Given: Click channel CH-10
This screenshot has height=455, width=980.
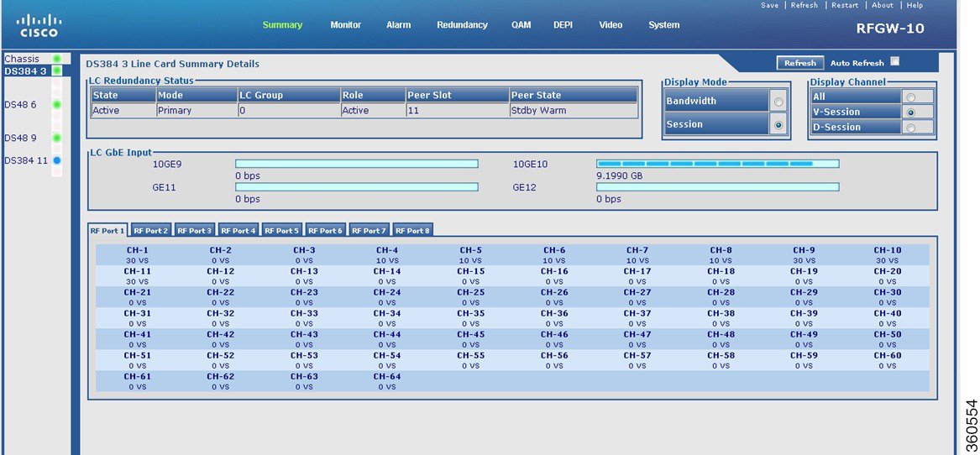Looking at the screenshot, I should coord(887,251).
